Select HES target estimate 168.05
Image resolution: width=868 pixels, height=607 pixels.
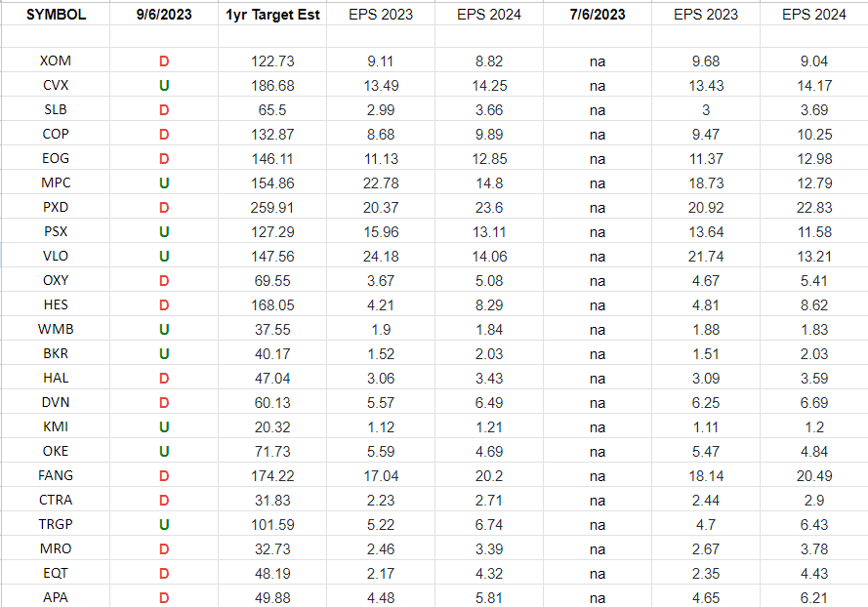[272, 304]
